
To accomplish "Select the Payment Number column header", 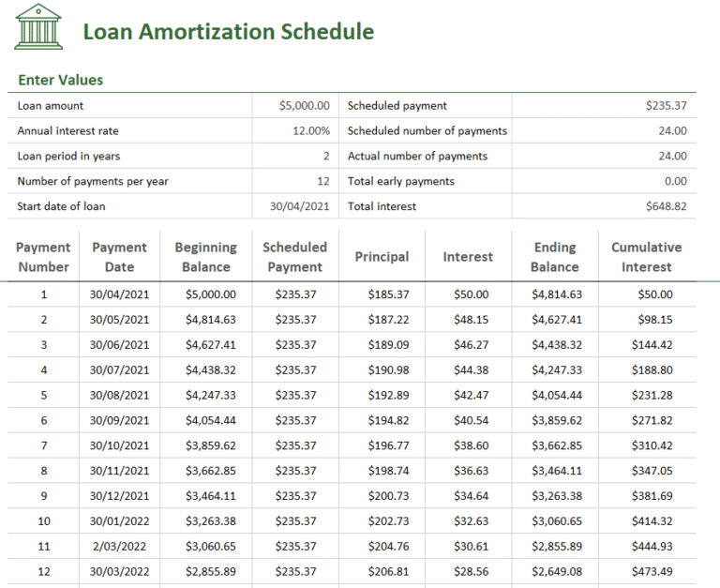I will (43, 257).
